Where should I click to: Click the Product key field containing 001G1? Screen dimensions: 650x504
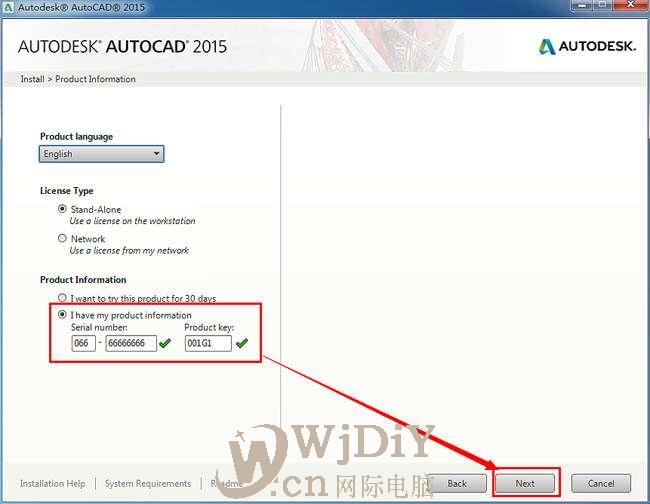coord(208,343)
